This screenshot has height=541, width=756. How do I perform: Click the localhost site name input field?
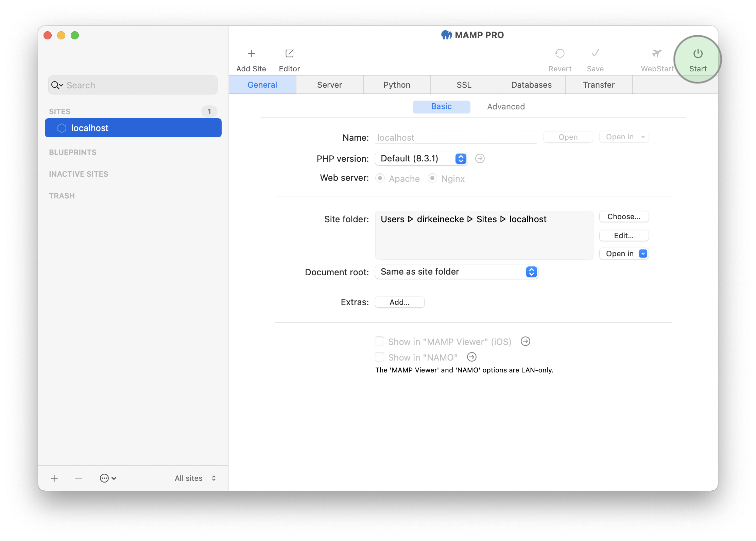coord(457,138)
